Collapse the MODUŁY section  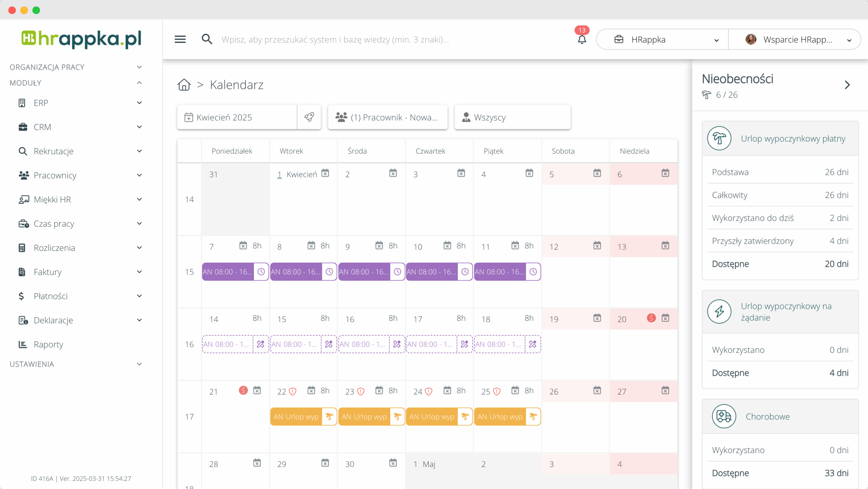tap(139, 83)
